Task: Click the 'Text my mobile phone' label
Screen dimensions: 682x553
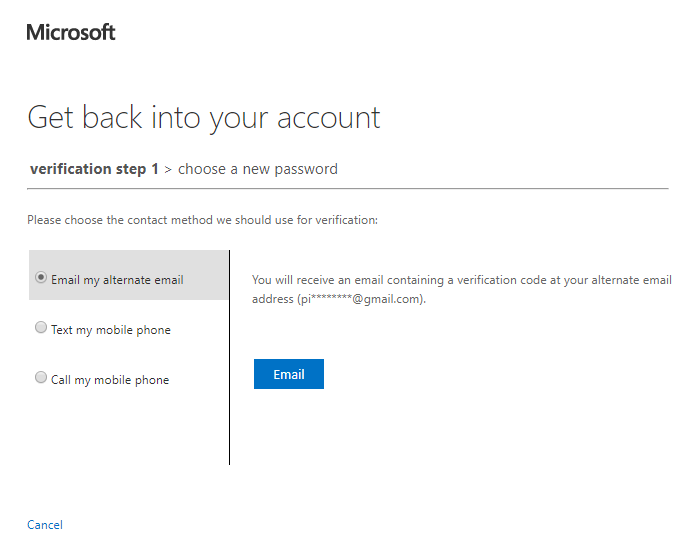Action: 111,330
